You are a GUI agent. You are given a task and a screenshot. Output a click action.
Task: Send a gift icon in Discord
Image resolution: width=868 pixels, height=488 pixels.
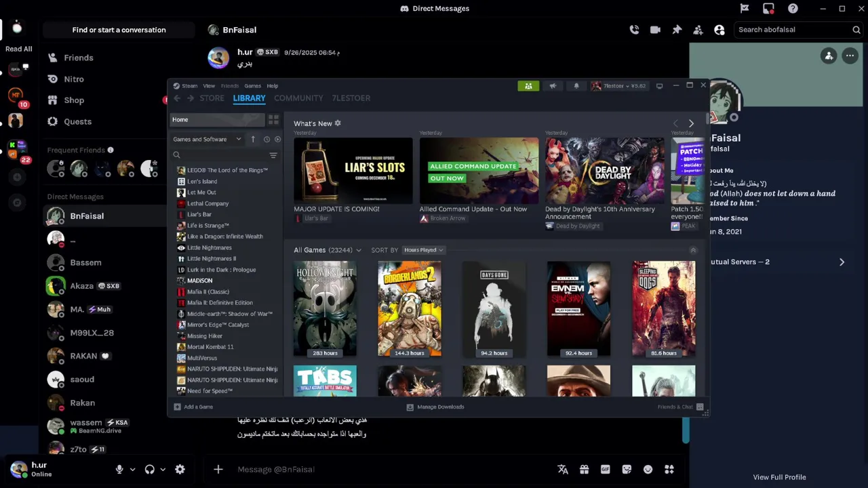[x=584, y=469]
